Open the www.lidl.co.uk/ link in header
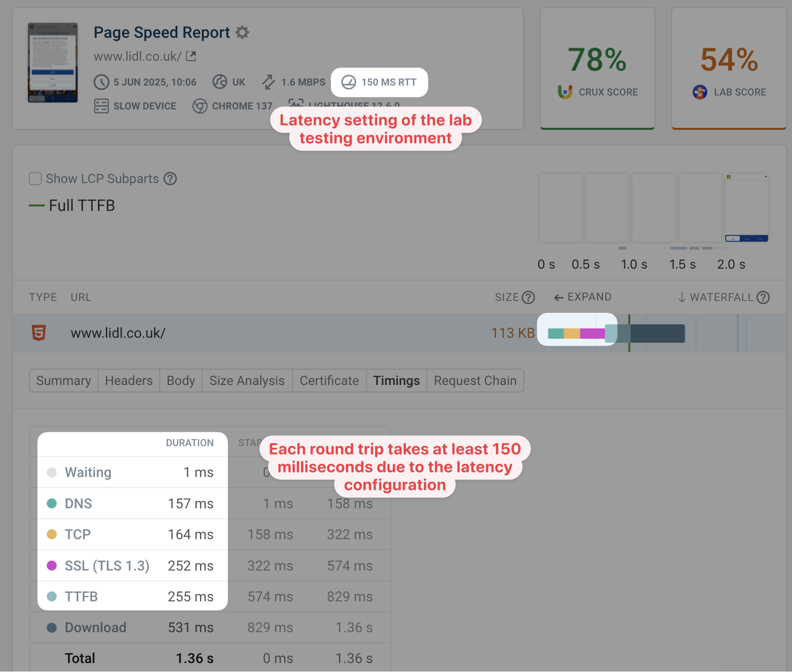Viewport: 792px width, 672px height. 137,56
